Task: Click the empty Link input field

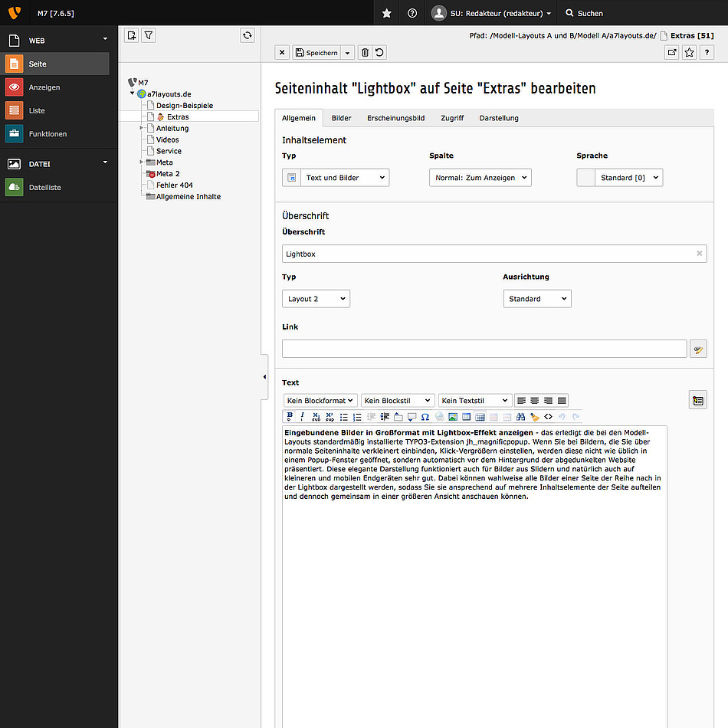Action: click(484, 349)
